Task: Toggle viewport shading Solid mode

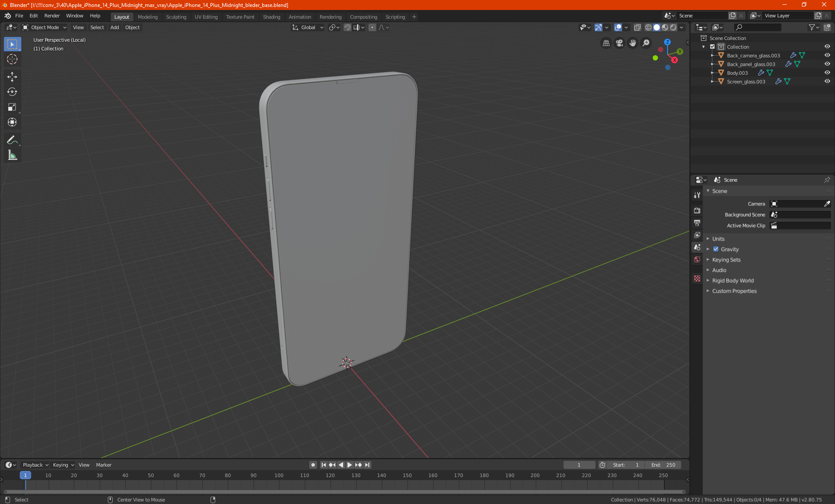Action: coord(656,27)
